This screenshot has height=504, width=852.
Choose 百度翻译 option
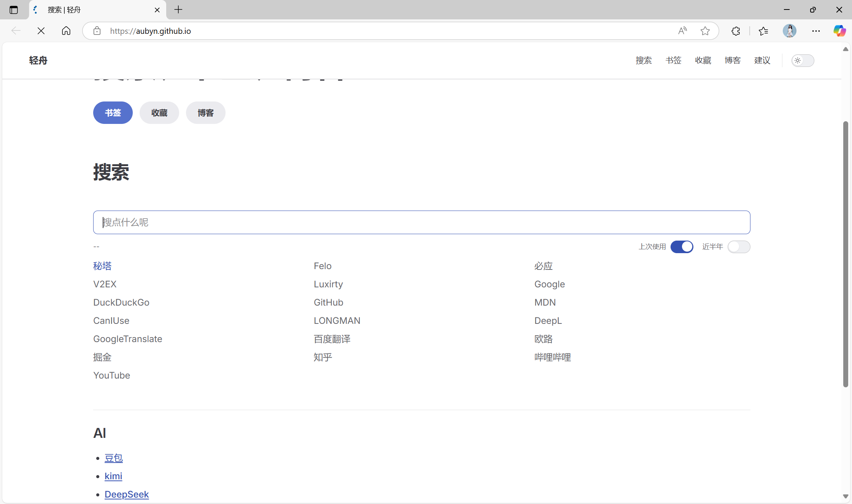[332, 339]
